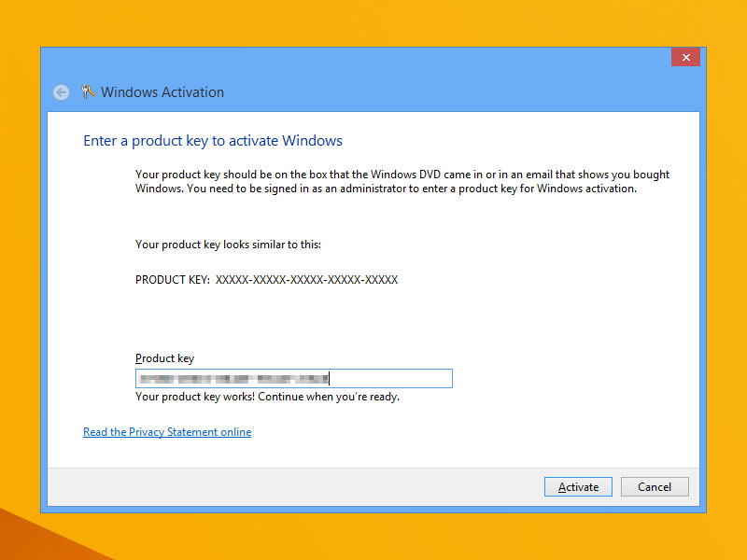Click the gray footer left of Activate
This screenshot has width=747, height=560.
tap(280, 486)
